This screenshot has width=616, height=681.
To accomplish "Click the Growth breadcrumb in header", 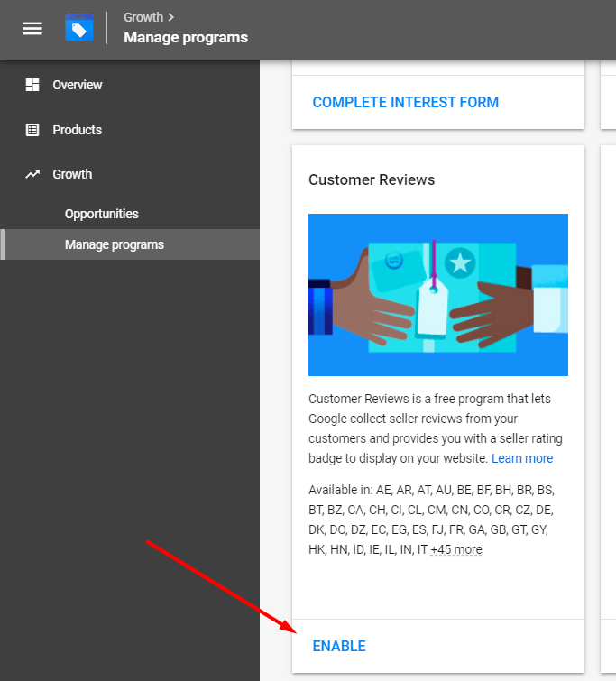I will point(143,17).
